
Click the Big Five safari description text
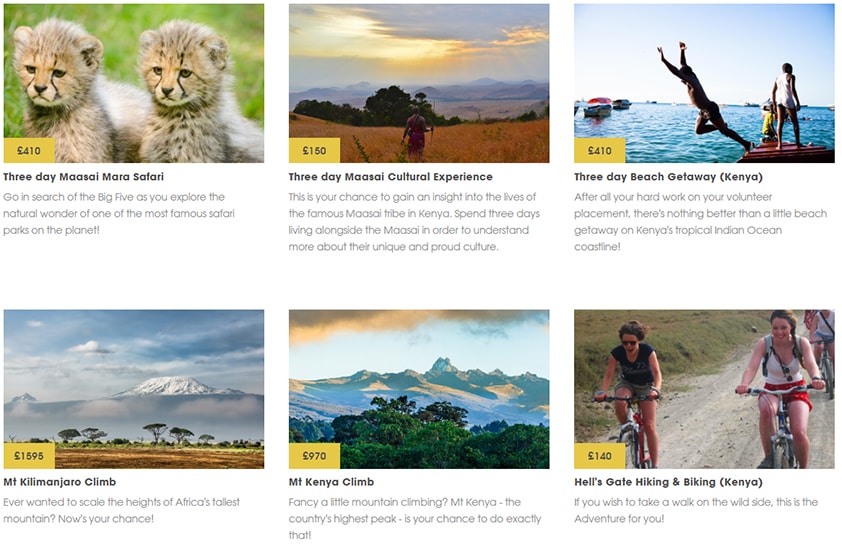(x=115, y=213)
